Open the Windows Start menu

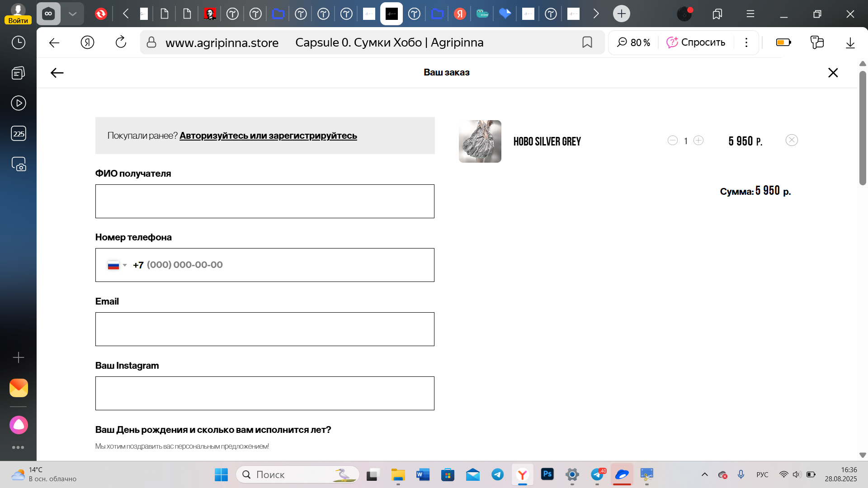tap(221, 475)
